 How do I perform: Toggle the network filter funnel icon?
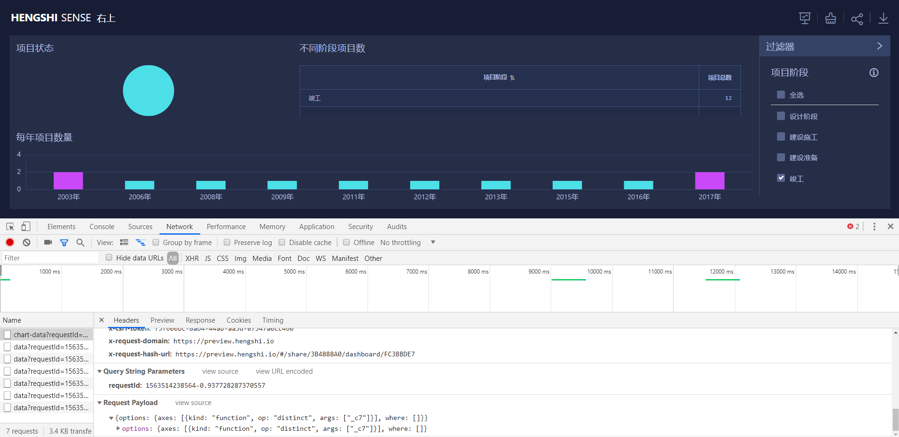(x=64, y=243)
